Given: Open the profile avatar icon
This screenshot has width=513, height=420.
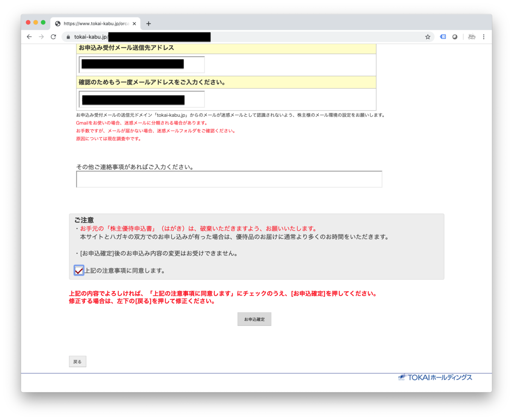Looking at the screenshot, I should coord(472,37).
